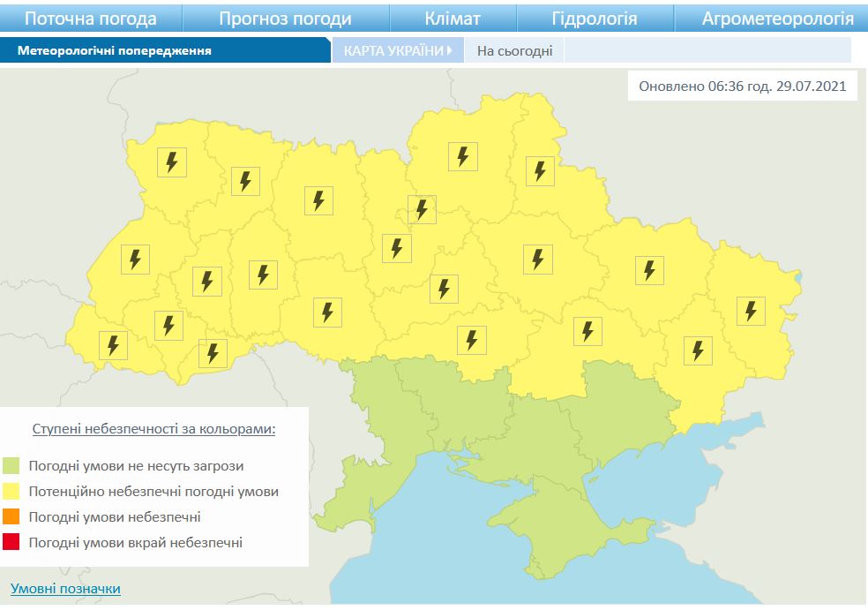Click the lightning icon in Zhytomyr region
Screen dimensions: 868x610
coord(319,200)
